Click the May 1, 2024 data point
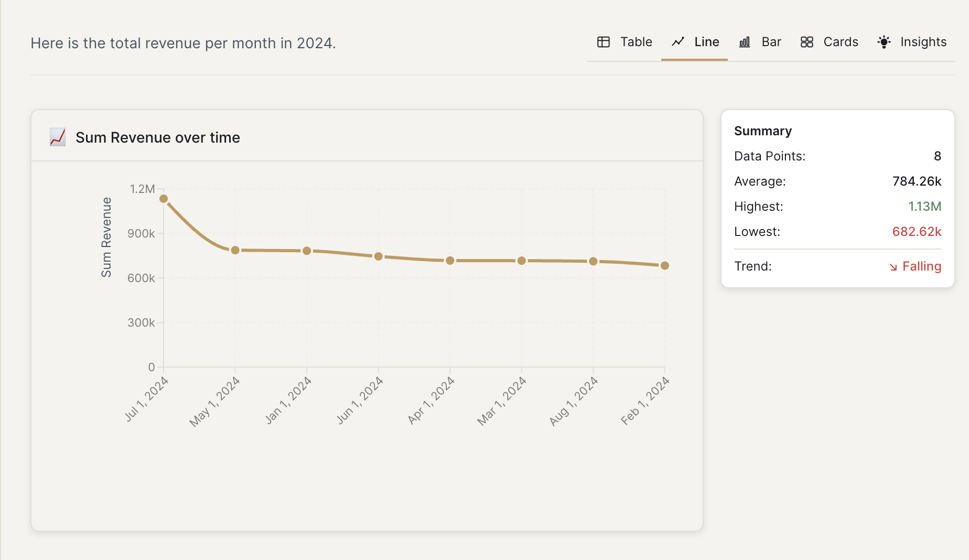Screen dimensions: 969x560 [235, 250]
